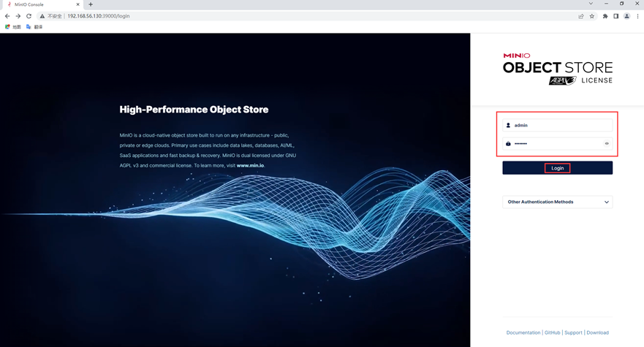Open the GitHub link

click(x=553, y=332)
